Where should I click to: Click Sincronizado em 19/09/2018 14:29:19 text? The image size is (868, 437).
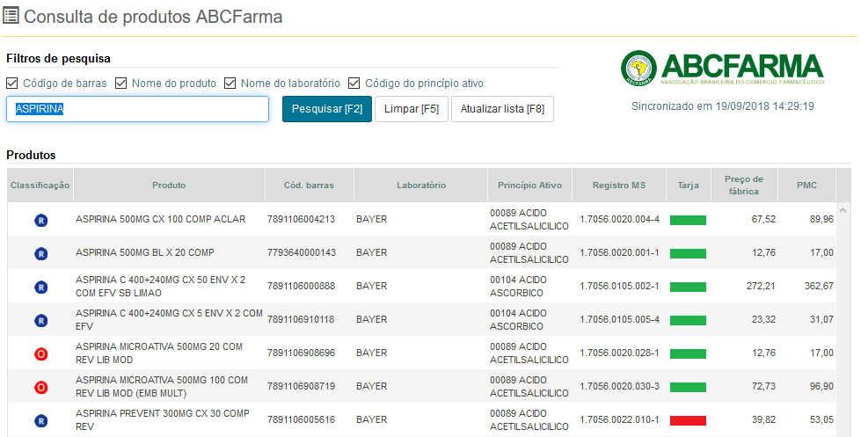[x=722, y=106]
